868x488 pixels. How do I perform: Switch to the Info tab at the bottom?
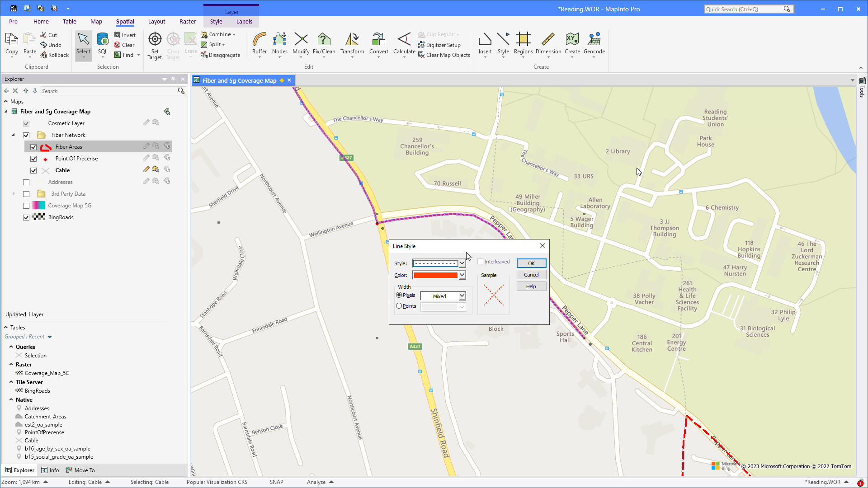50,470
